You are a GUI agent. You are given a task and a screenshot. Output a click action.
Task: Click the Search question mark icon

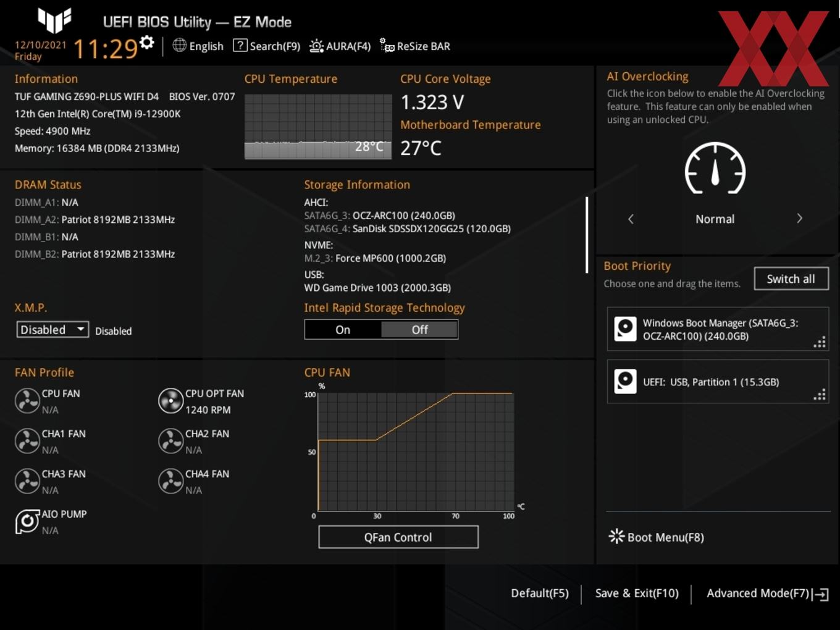(240, 45)
